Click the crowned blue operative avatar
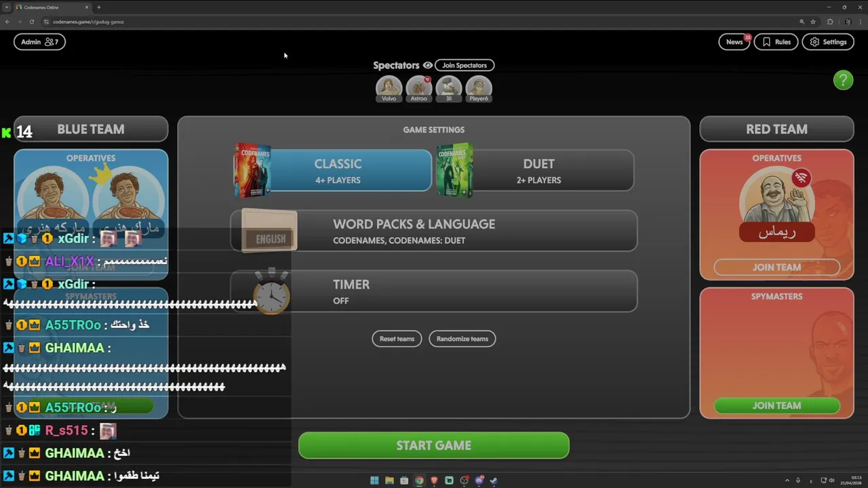868x488 pixels. [129, 197]
